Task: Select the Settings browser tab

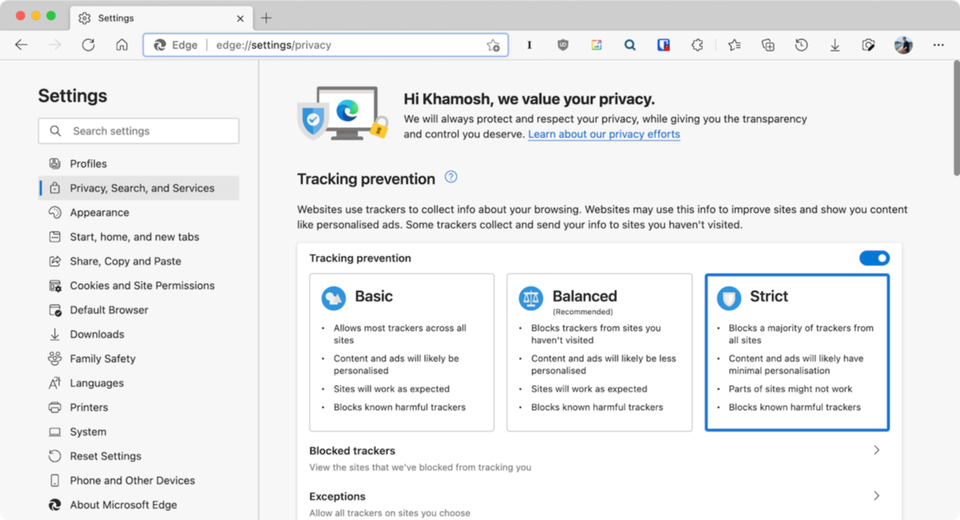Action: (x=161, y=18)
